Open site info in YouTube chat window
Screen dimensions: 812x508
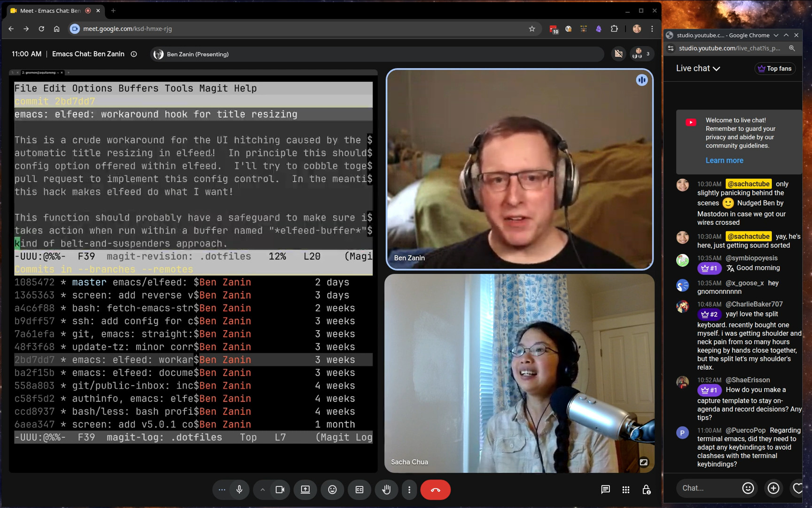tap(671, 48)
